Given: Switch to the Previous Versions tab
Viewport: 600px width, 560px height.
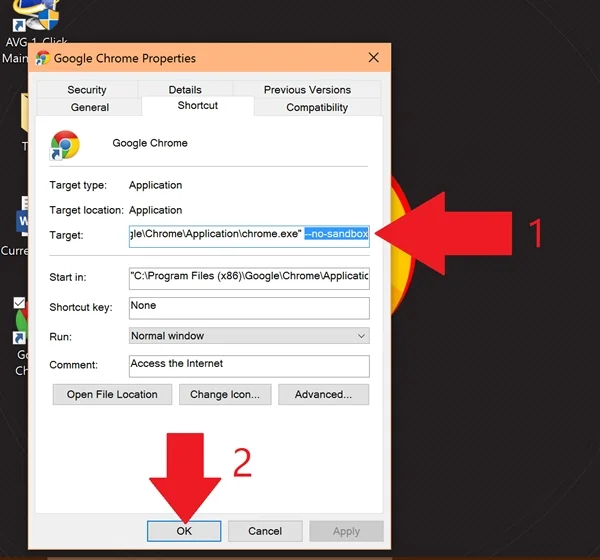Looking at the screenshot, I should point(307,90).
